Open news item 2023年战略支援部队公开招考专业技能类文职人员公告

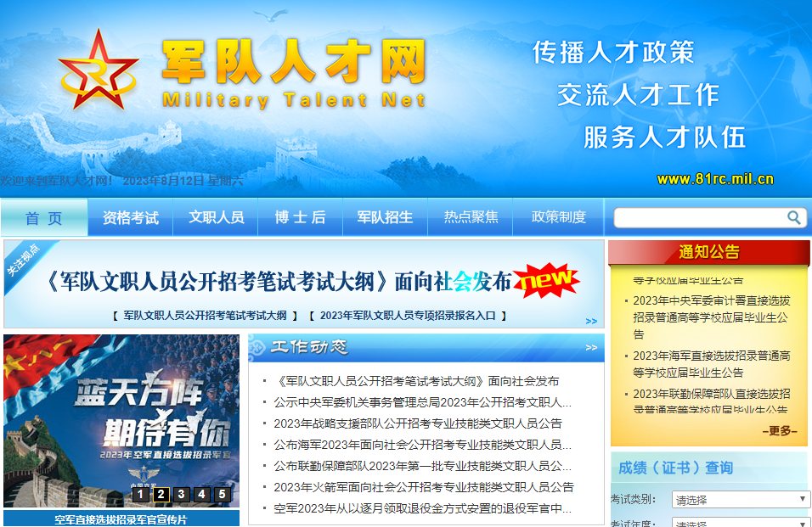click(x=418, y=423)
